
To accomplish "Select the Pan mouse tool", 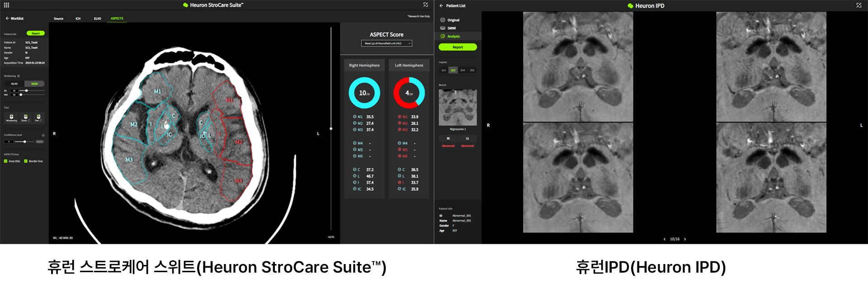I will click(x=38, y=117).
